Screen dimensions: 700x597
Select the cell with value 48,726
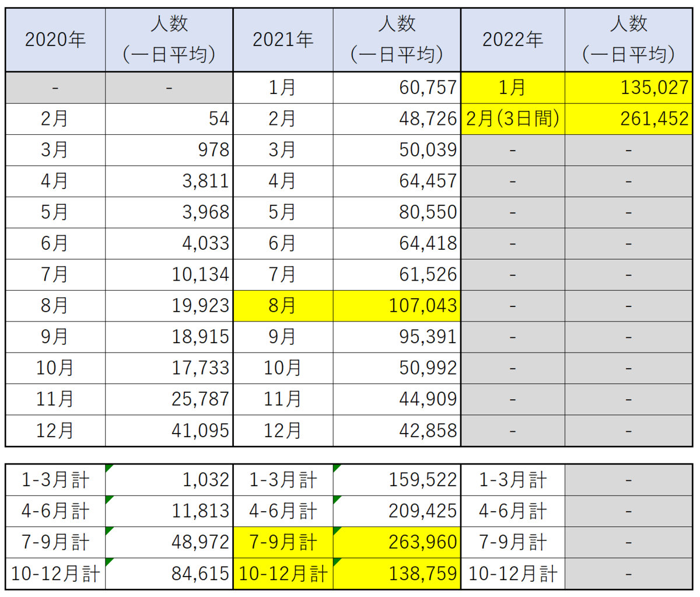[x=397, y=119]
